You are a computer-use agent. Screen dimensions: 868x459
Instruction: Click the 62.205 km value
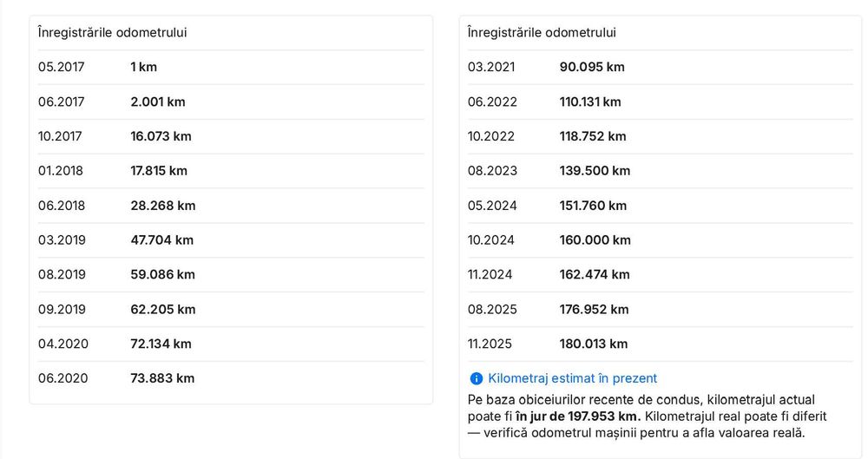[x=163, y=309]
